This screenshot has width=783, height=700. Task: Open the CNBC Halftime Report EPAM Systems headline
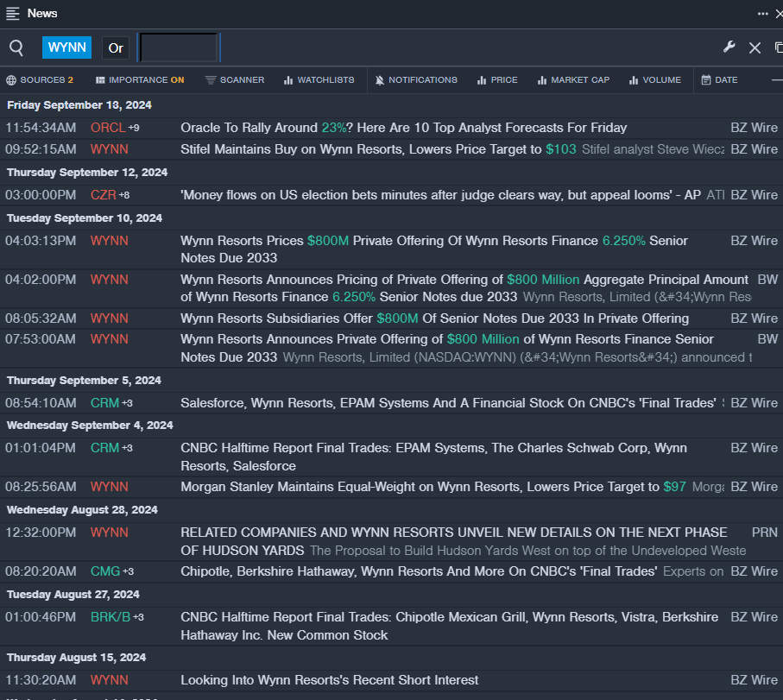tap(433, 457)
